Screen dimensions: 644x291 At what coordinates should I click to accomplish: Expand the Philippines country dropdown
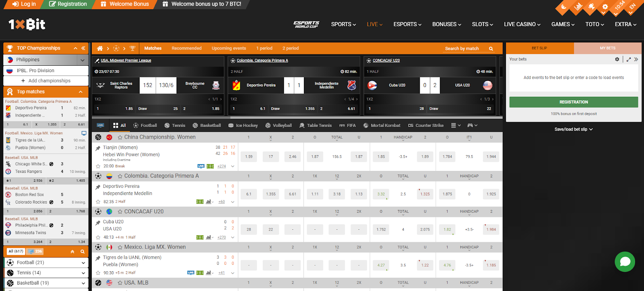83,60
